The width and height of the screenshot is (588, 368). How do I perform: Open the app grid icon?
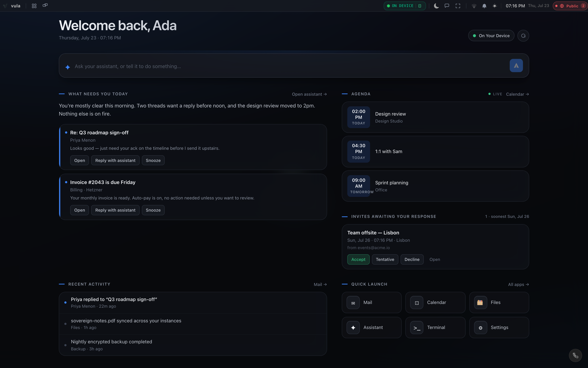click(x=34, y=6)
